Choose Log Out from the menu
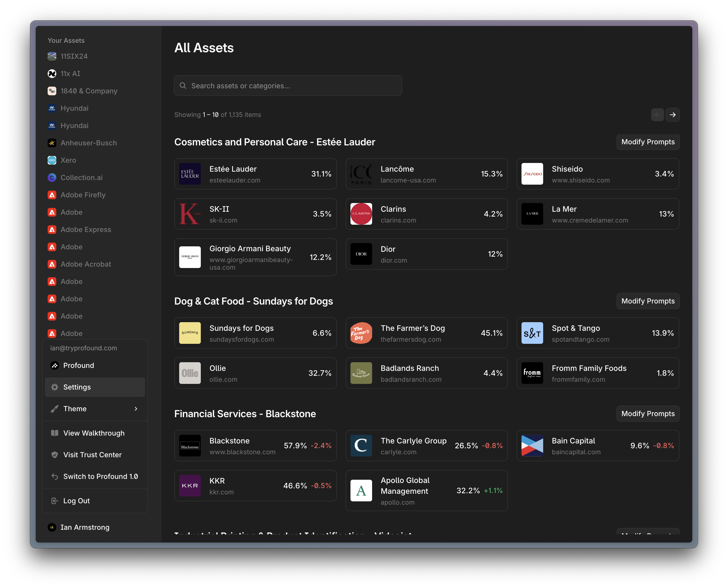 coord(95,501)
